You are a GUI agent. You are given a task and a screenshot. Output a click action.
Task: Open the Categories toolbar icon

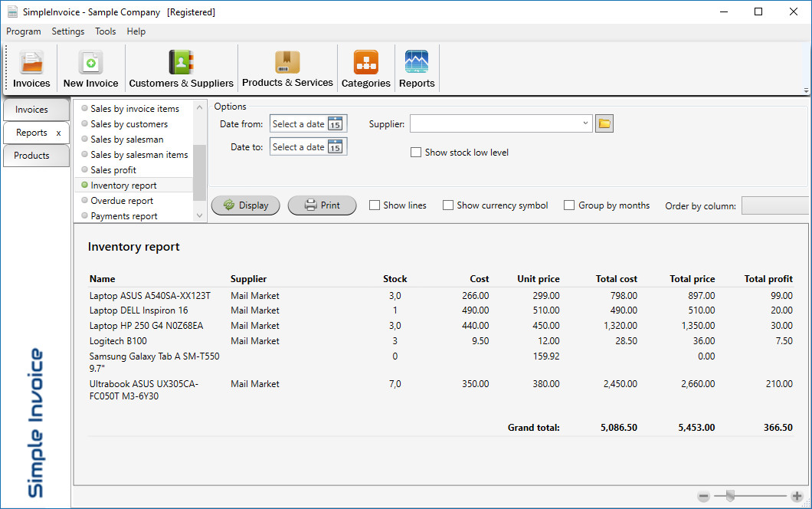coord(365,69)
